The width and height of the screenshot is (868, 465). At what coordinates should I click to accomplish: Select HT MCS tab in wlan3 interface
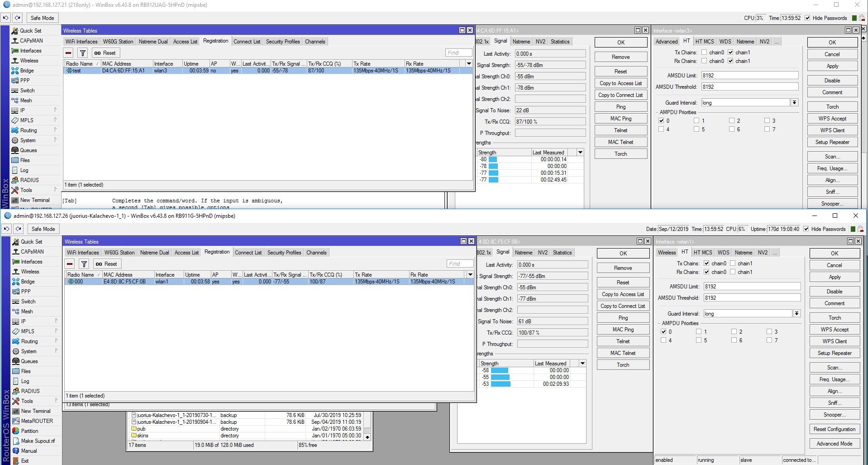point(705,42)
